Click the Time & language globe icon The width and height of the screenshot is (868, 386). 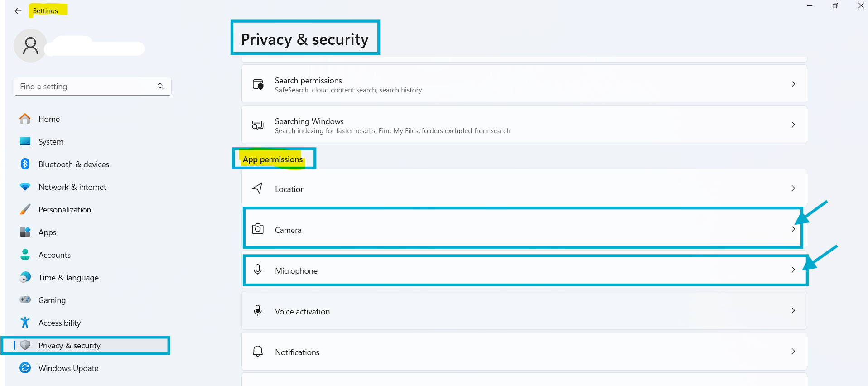tap(25, 277)
